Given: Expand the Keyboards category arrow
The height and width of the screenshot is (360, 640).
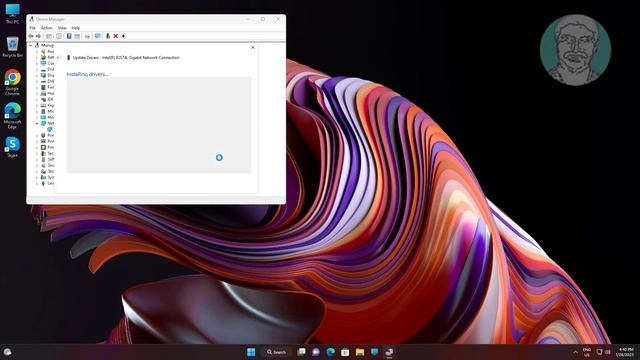Looking at the screenshot, I should click(x=37, y=105).
